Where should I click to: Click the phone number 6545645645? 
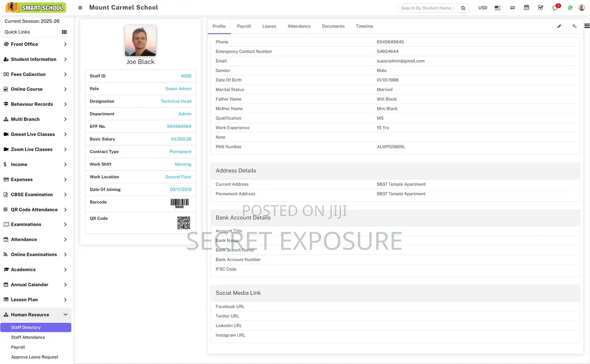pos(390,42)
